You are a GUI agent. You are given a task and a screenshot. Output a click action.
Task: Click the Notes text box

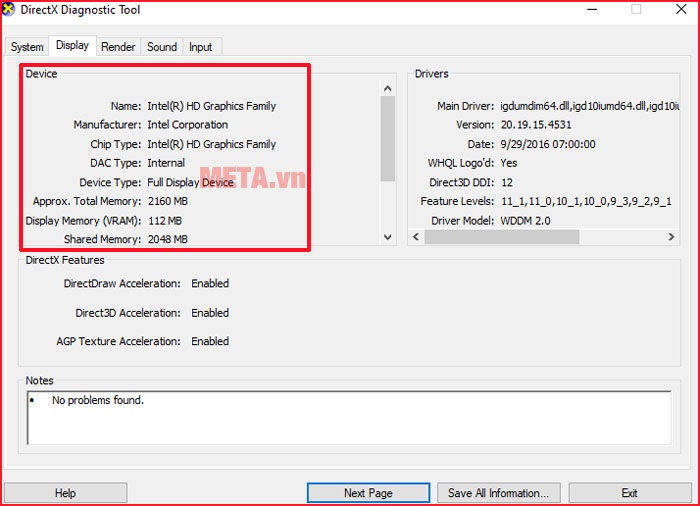click(349, 418)
